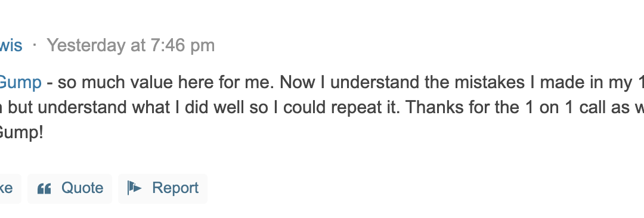Open the blue Gump mention link

coord(20,83)
